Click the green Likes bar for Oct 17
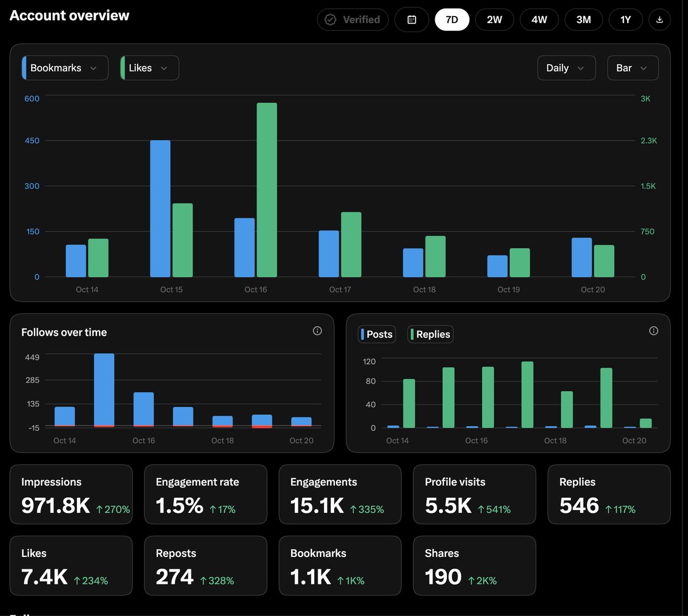The image size is (688, 616). pyautogui.click(x=351, y=244)
